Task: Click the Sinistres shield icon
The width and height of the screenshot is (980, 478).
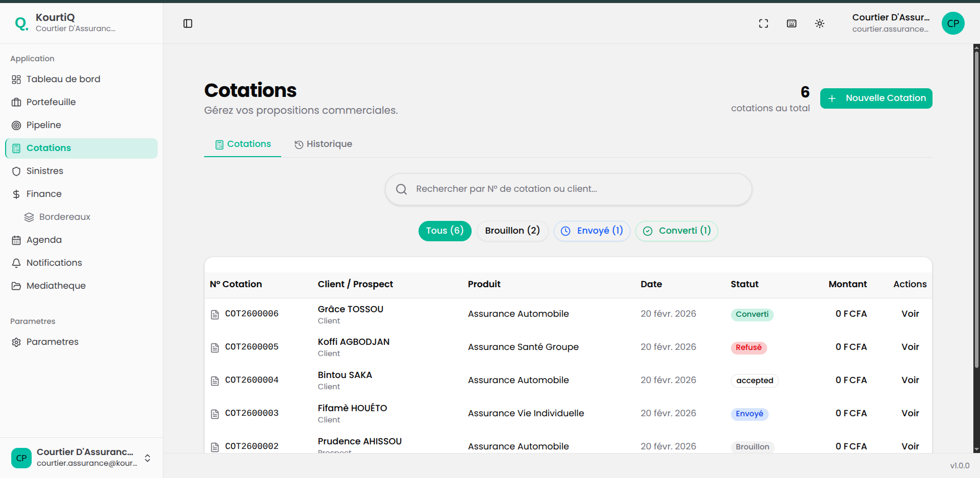Action: 16,171
